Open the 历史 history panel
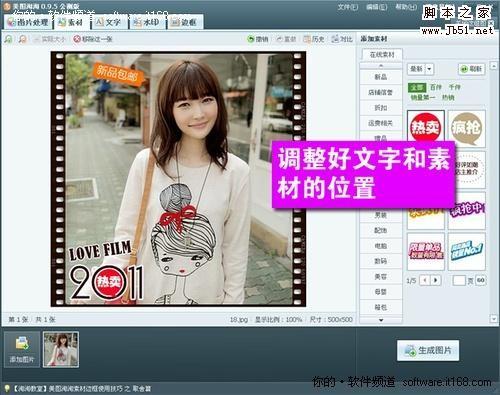The height and width of the screenshot is (395, 500). tap(314, 39)
